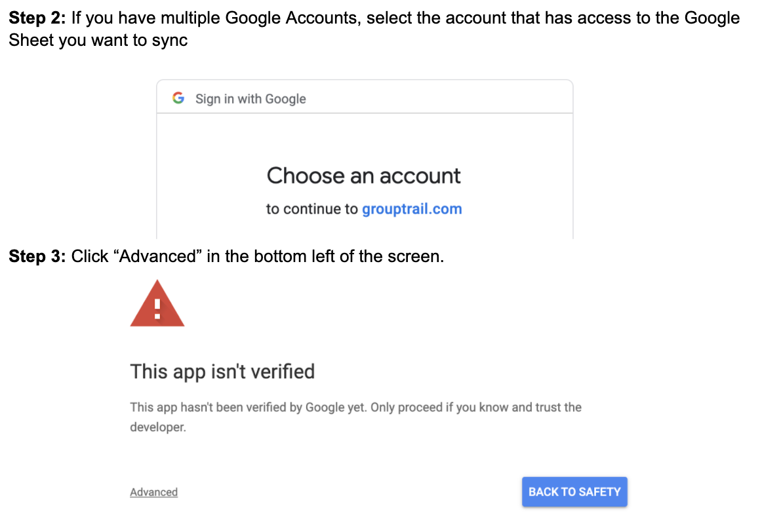Click the Google G logo

click(178, 98)
